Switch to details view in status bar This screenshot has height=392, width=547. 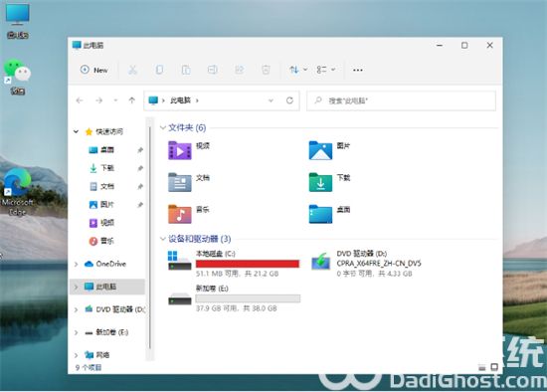(481, 367)
